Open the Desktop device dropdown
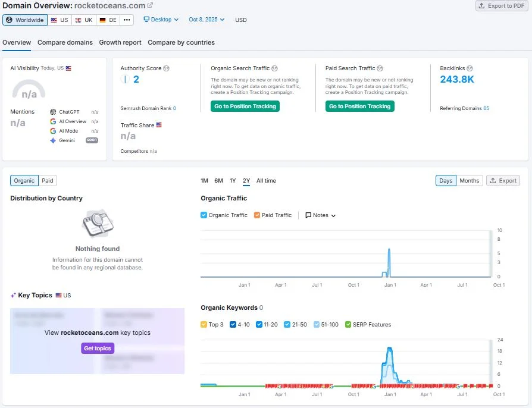Viewport: 532px width, 408px height. (x=161, y=20)
